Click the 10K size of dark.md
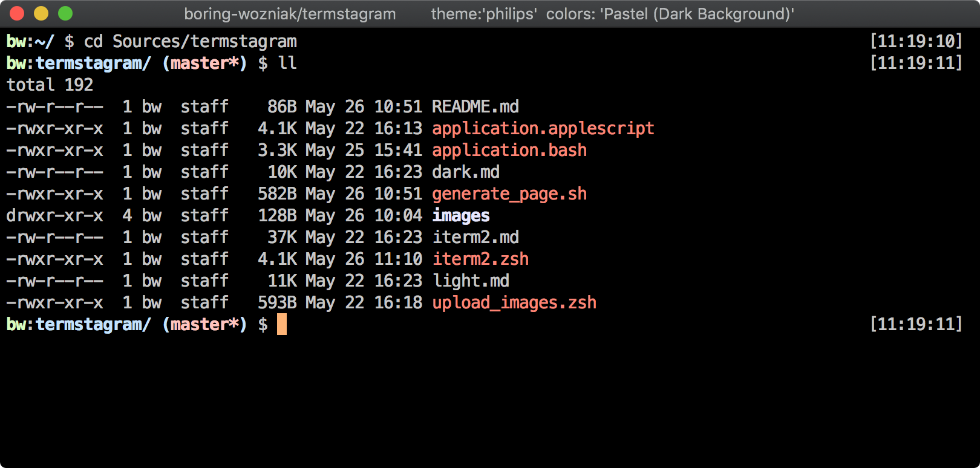Viewport: 980px width, 468px height. tap(282, 172)
